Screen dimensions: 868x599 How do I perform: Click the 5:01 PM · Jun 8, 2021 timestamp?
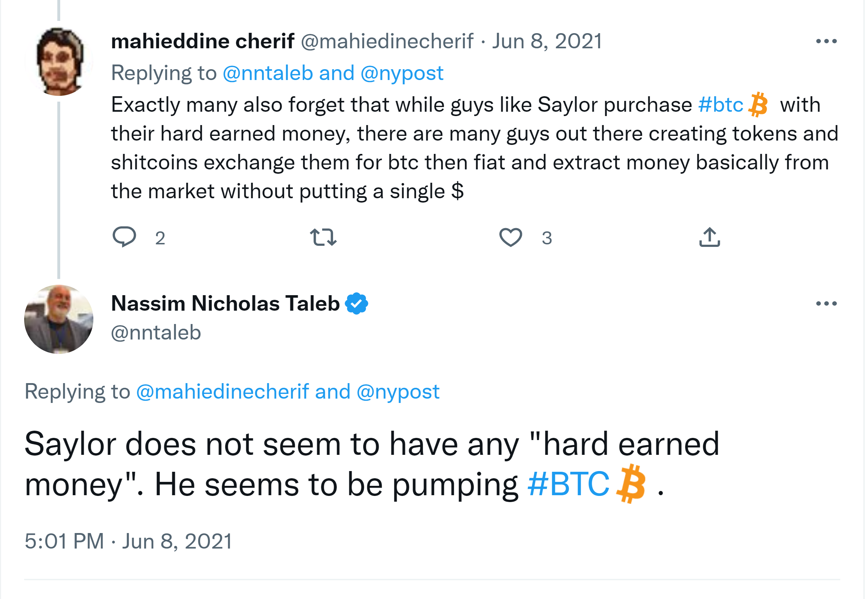click(128, 541)
